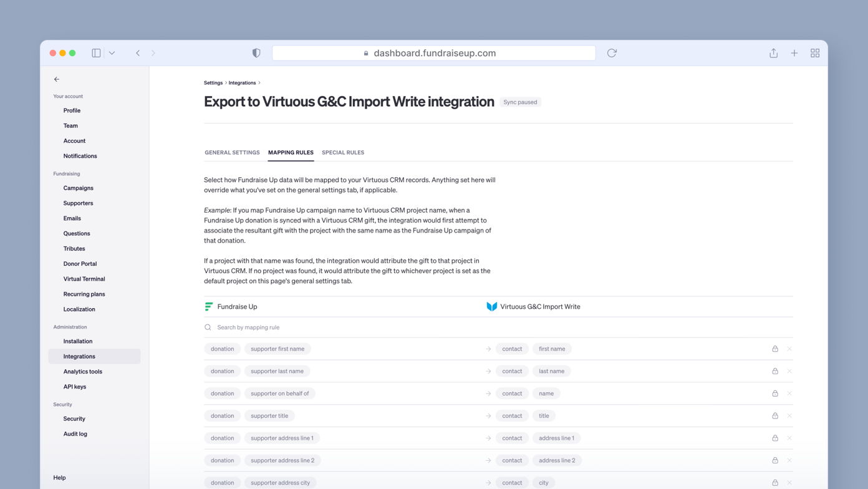Click the Settings breadcrumb link

(213, 83)
